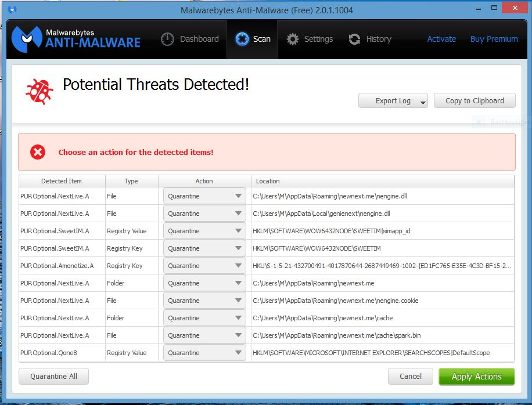This screenshot has width=532, height=405.
Task: Click the HKU\S-1-5-21 registry location
Action: click(382, 266)
